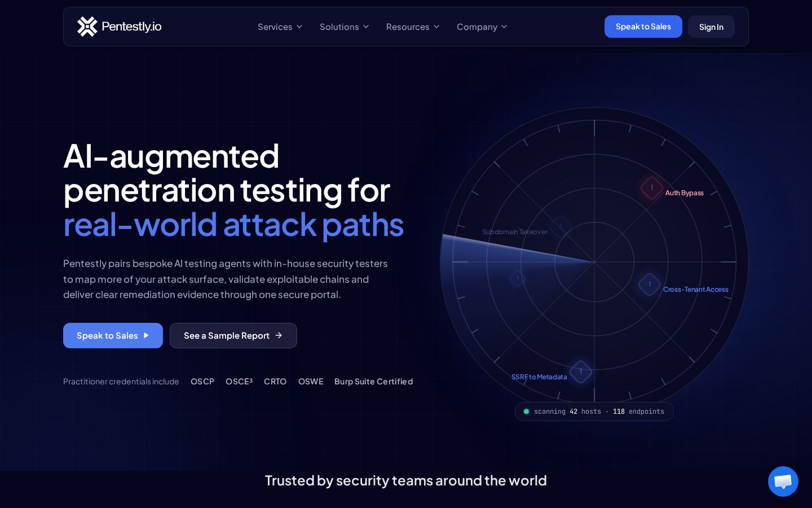This screenshot has height=508, width=812.
Task: Click the Sign In button
Action: click(711, 27)
